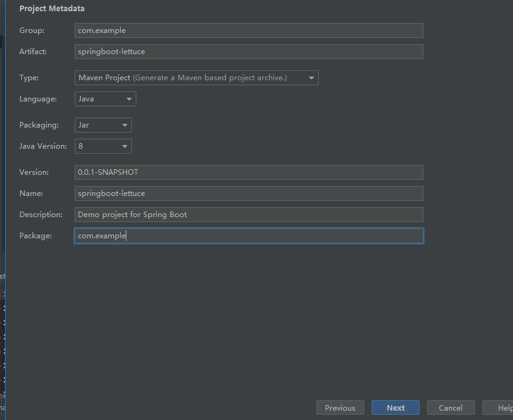Screen dimensions: 513x420
Task: Open the Language dropdown showing Java
Action: pos(105,99)
